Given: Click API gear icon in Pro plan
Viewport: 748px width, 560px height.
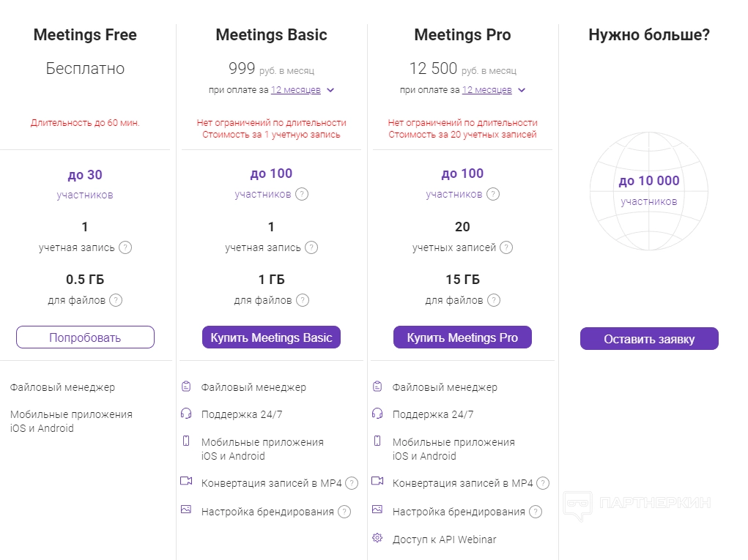Looking at the screenshot, I should (377, 538).
